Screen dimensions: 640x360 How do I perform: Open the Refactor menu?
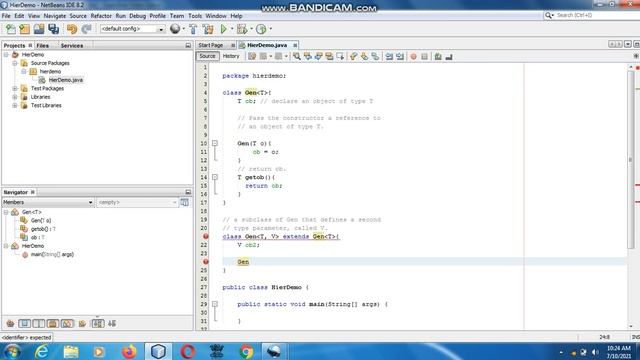[x=101, y=16]
